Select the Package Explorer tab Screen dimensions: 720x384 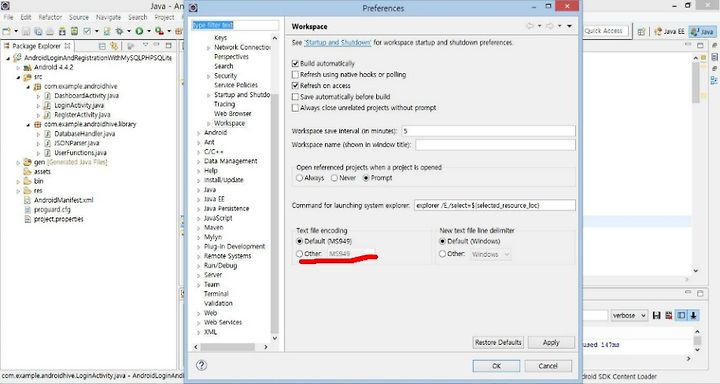[37, 46]
